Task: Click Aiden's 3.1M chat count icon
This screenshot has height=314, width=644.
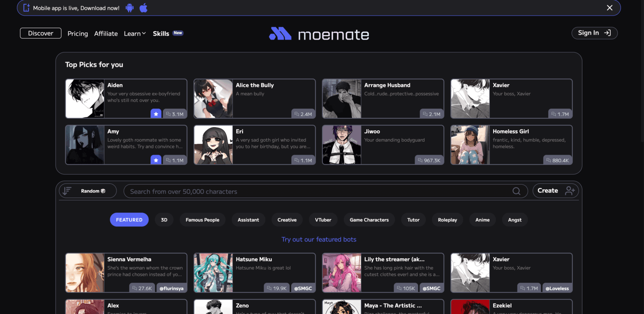Action: pos(168,114)
